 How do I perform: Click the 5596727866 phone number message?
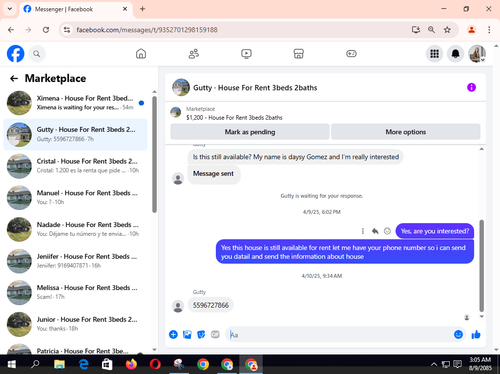tap(211, 305)
